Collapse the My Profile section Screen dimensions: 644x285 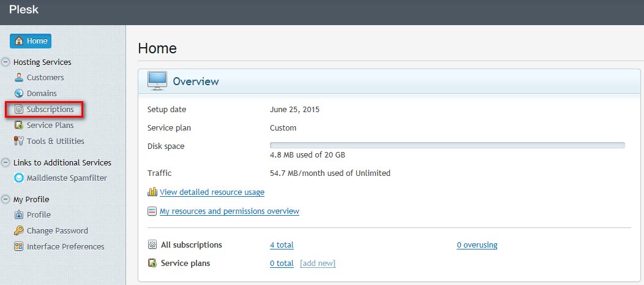6,199
